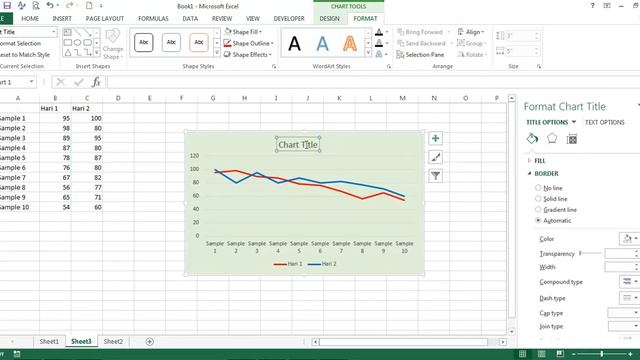The height and width of the screenshot is (360, 640).
Task: Apply the third orange Abc shape style
Action: click(199, 42)
